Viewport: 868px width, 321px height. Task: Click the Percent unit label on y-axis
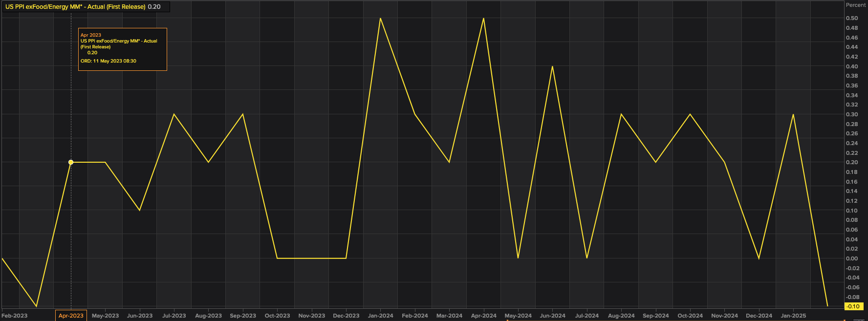(x=855, y=5)
